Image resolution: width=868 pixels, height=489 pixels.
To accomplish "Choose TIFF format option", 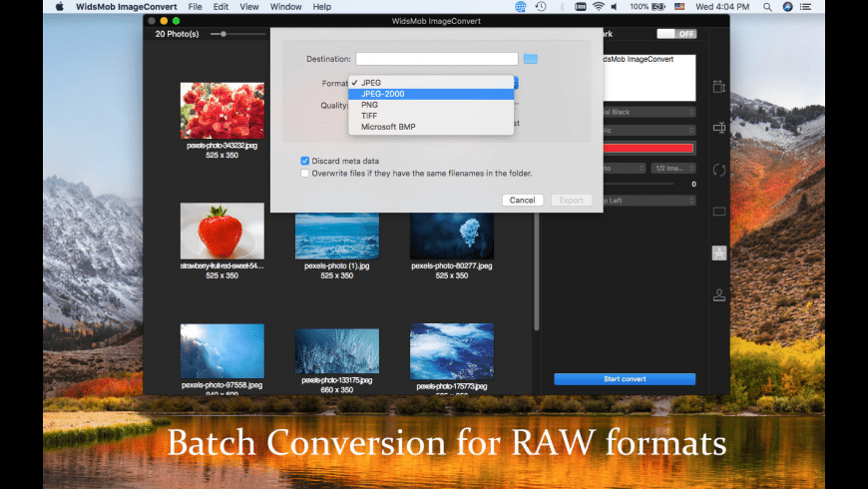I will click(x=431, y=116).
